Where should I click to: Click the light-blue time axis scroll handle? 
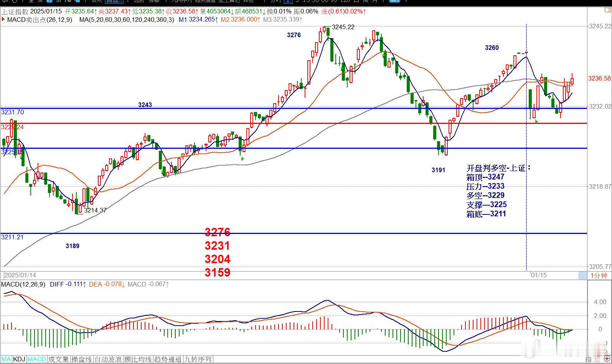click(x=582, y=275)
